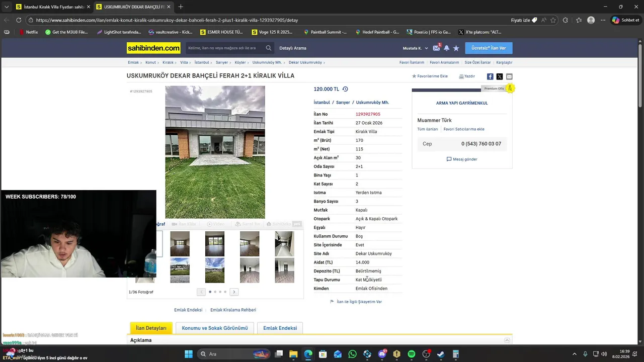
Task: Click the Windows taskbar search box
Action: click(x=233, y=354)
